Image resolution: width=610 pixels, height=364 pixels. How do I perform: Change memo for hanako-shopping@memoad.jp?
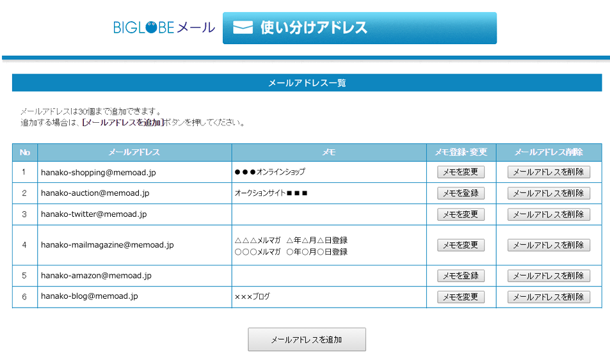(x=461, y=172)
